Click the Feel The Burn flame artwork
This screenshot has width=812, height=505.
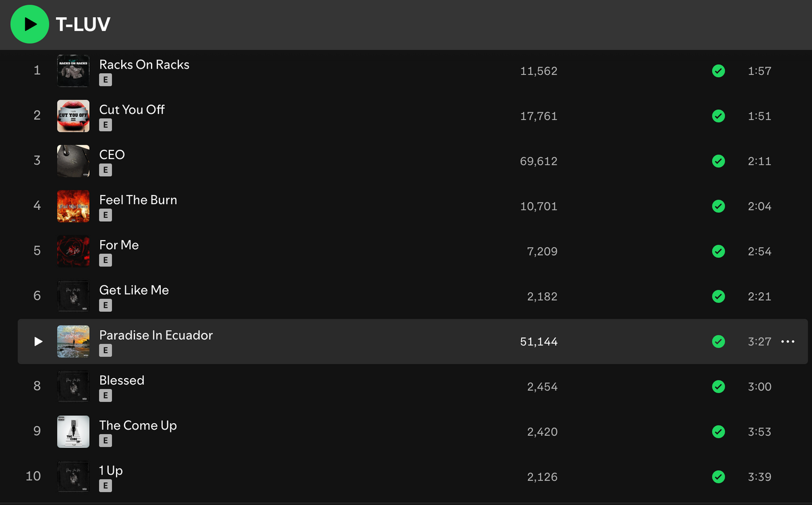(x=73, y=206)
